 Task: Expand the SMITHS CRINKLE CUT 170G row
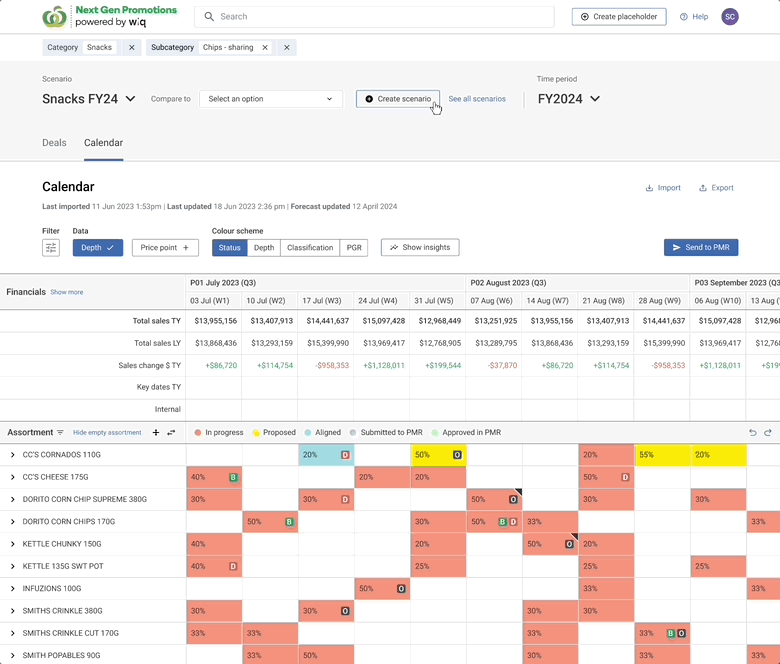click(12, 633)
